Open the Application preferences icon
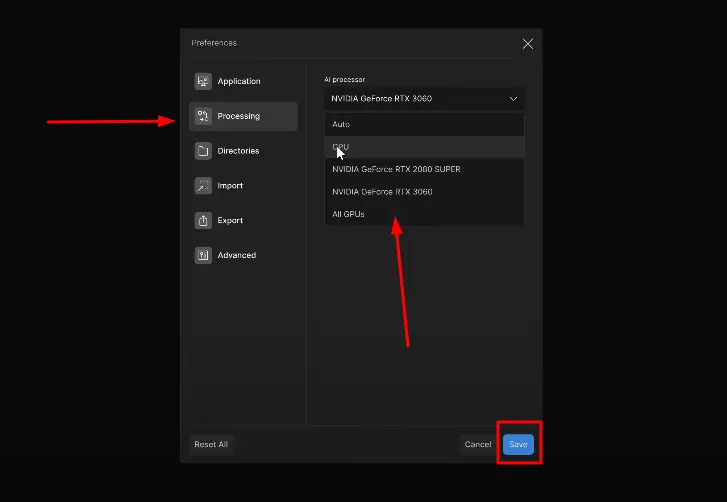Viewport: 727px width, 502px height. [203, 81]
